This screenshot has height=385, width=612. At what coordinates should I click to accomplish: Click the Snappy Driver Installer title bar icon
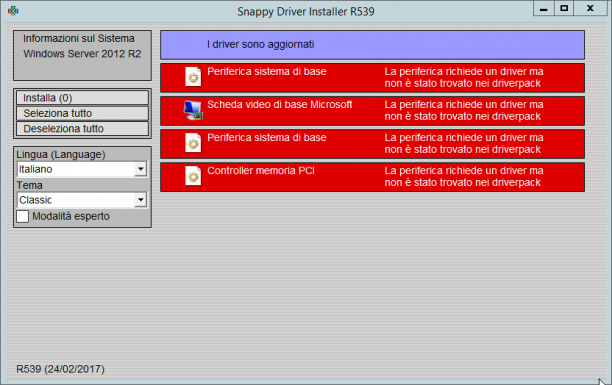pos(13,11)
